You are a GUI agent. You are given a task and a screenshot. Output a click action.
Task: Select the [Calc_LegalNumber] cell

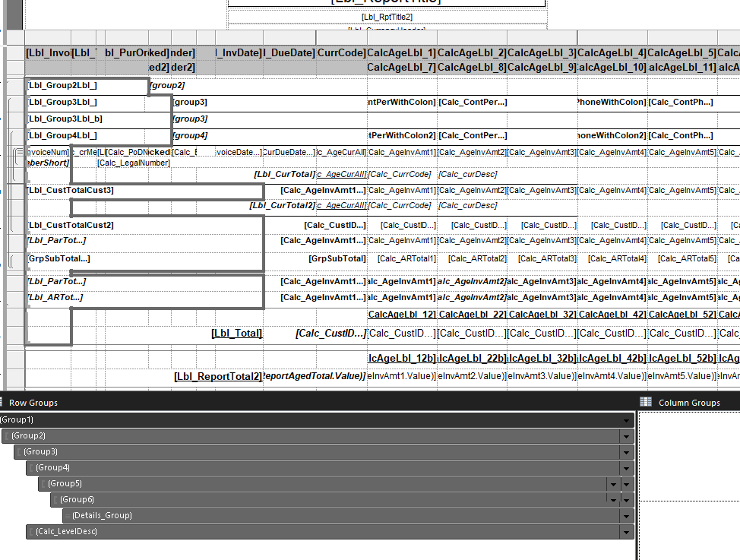(133, 163)
